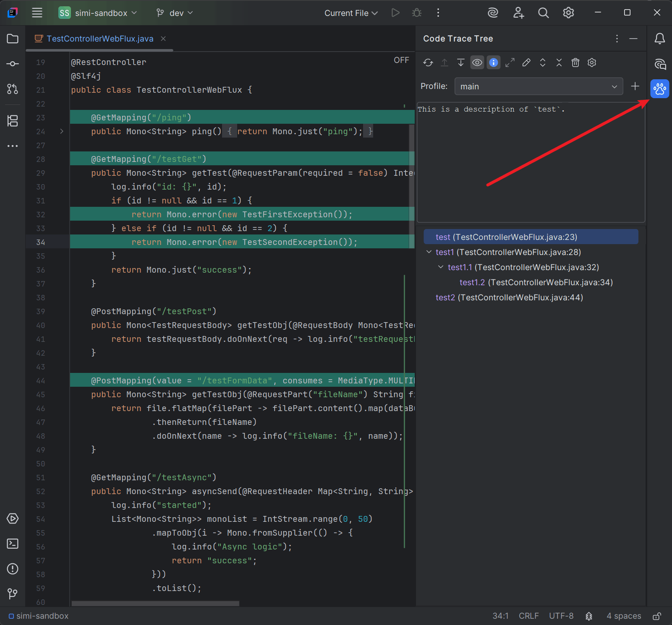Viewport: 672px width, 625px height.
Task: Open the Services tool window
Action: (x=13, y=518)
